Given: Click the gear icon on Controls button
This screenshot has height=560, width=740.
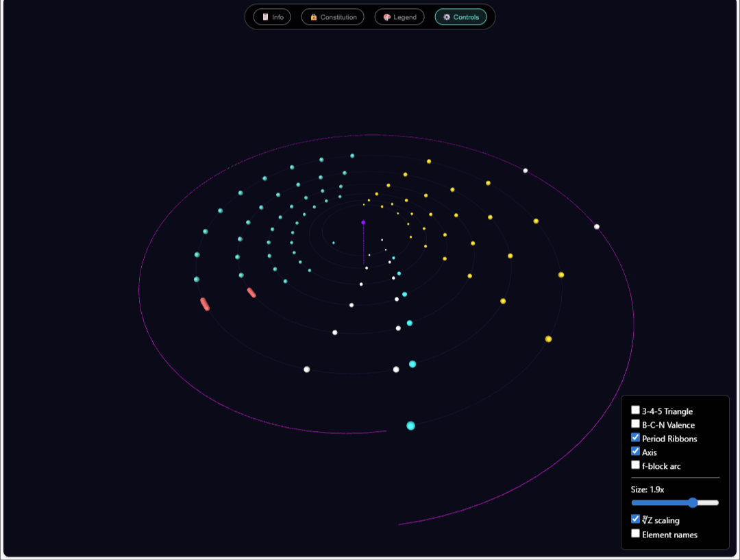Looking at the screenshot, I should (447, 17).
